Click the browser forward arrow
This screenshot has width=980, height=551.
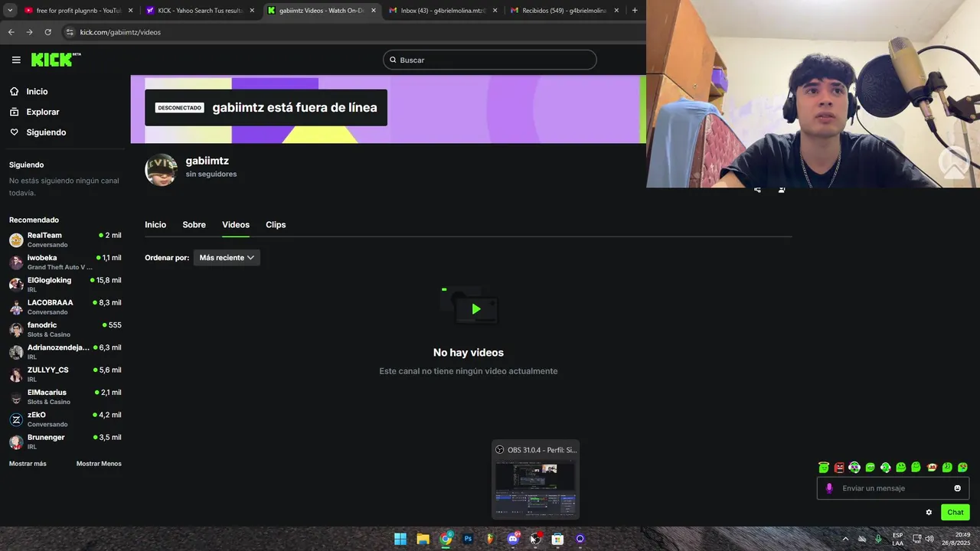coord(29,32)
